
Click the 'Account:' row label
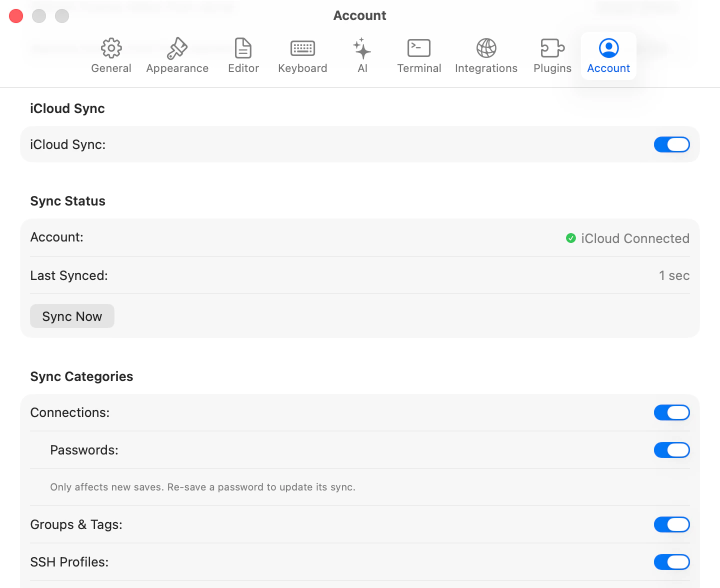(56, 237)
